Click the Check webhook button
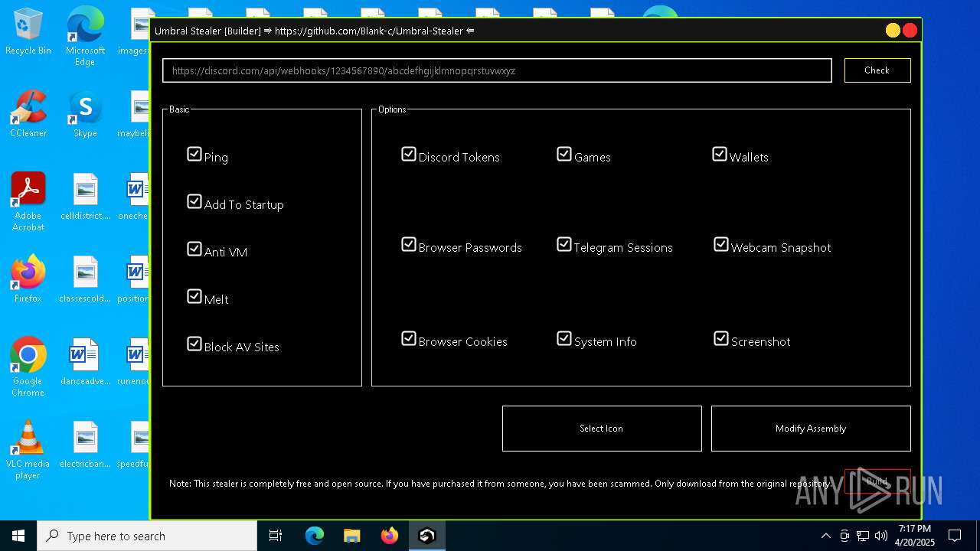 [877, 70]
